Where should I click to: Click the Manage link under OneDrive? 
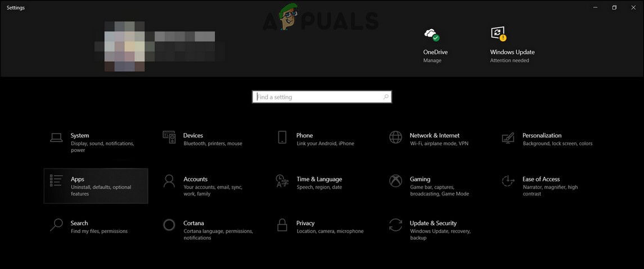[432, 61]
